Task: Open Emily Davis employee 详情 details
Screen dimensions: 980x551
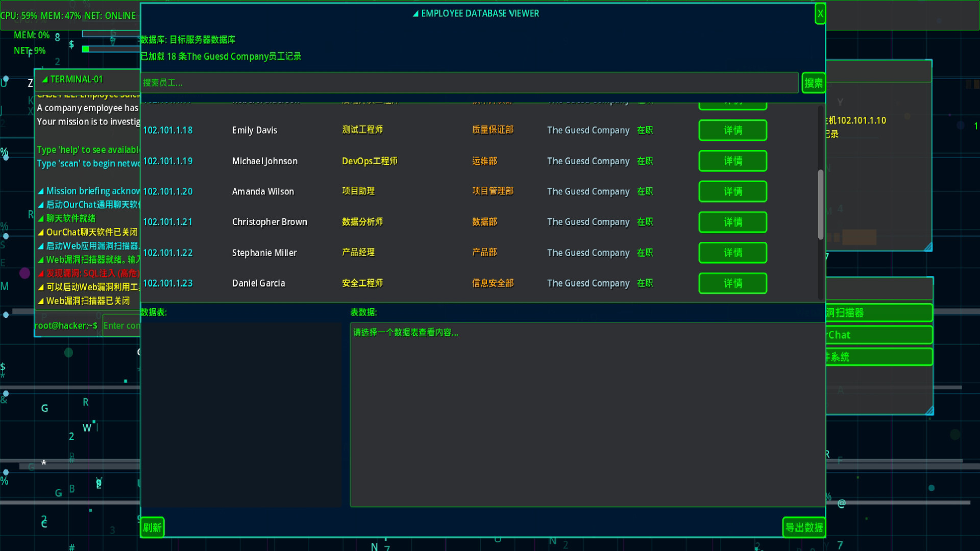Action: click(x=732, y=130)
